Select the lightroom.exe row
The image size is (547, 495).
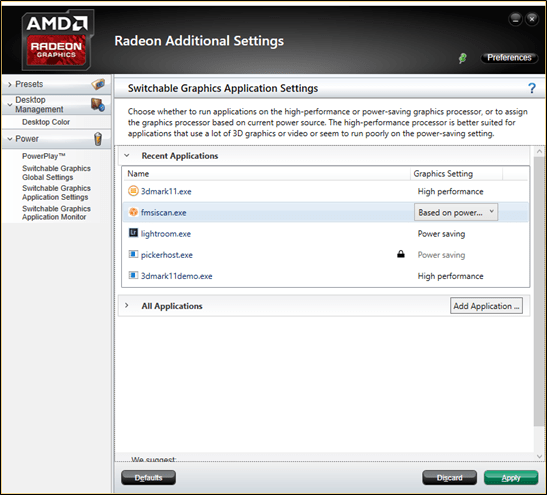[325, 233]
